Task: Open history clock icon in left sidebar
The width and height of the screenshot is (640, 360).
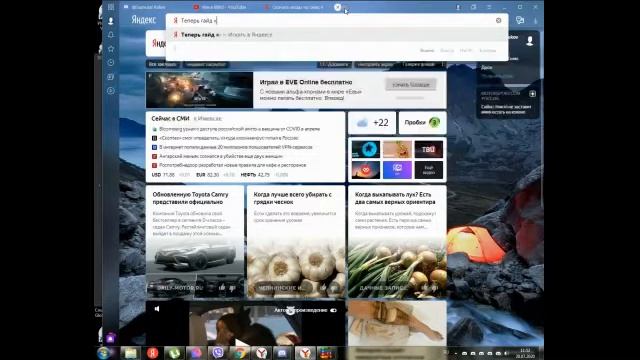Action: point(111,62)
